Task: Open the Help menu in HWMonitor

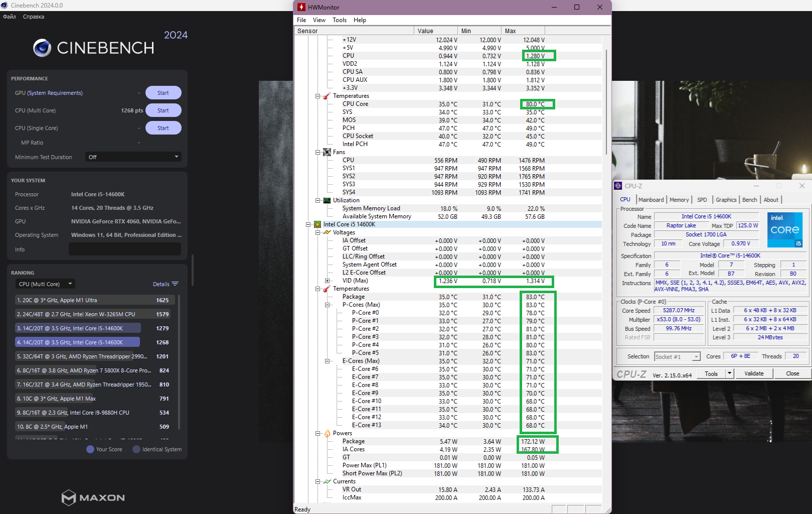Action: [360, 20]
